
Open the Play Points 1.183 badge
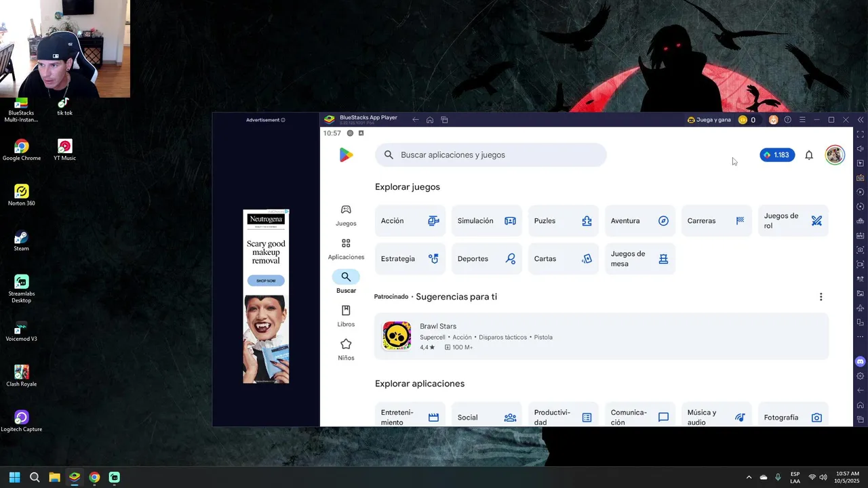tap(777, 155)
